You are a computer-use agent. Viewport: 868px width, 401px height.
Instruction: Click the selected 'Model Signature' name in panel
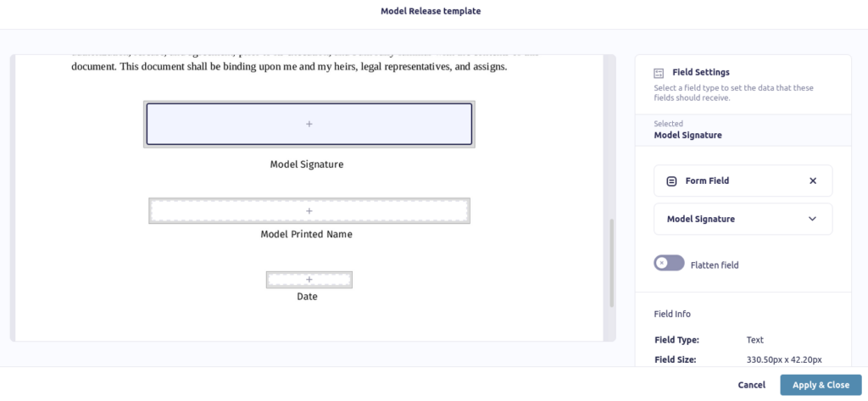click(x=687, y=135)
